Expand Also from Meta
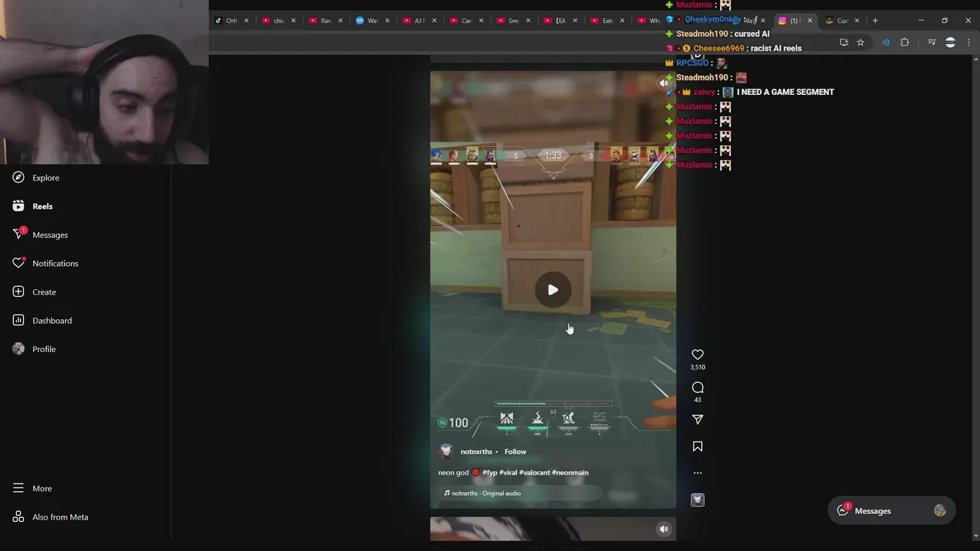 (x=51, y=517)
